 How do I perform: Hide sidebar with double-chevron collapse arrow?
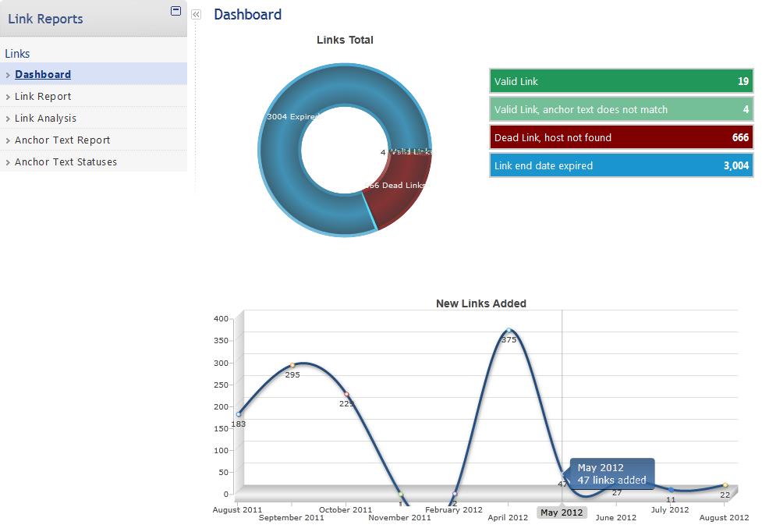(x=196, y=14)
